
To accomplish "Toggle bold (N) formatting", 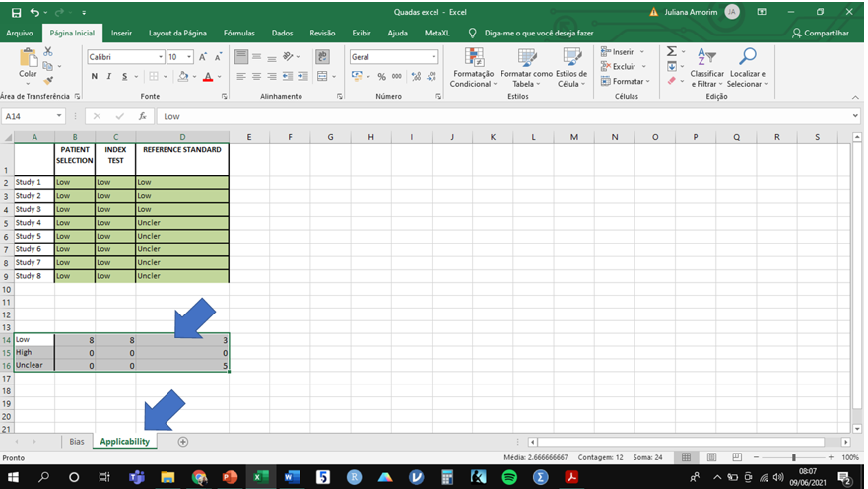I will click(x=95, y=77).
